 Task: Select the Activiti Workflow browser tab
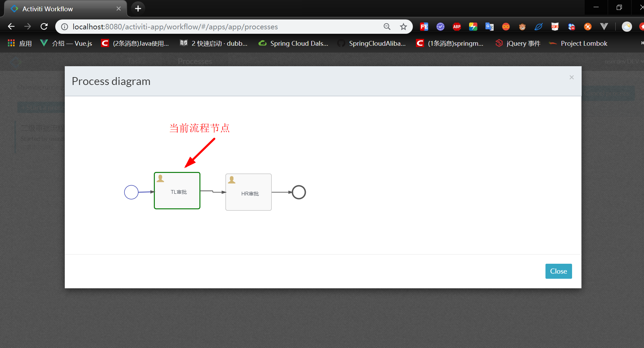click(65, 9)
